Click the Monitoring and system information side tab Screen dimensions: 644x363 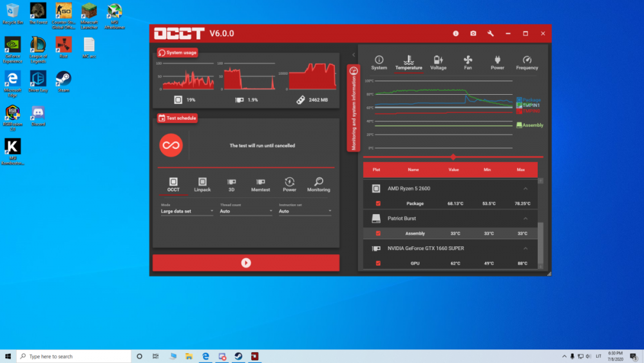point(353,108)
